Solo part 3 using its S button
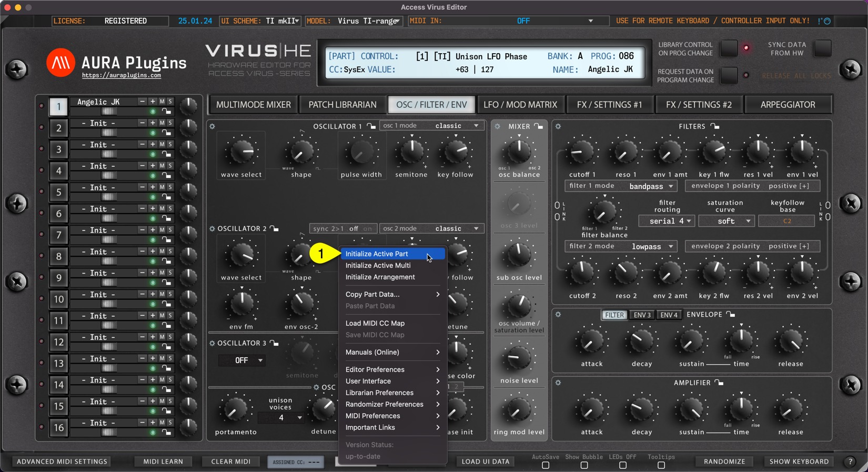Screen dimensions: 868x472 point(170,144)
